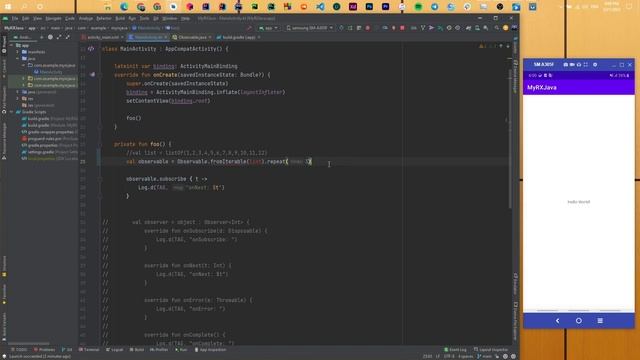Click the Select Opened File target icon

(x=50, y=37)
